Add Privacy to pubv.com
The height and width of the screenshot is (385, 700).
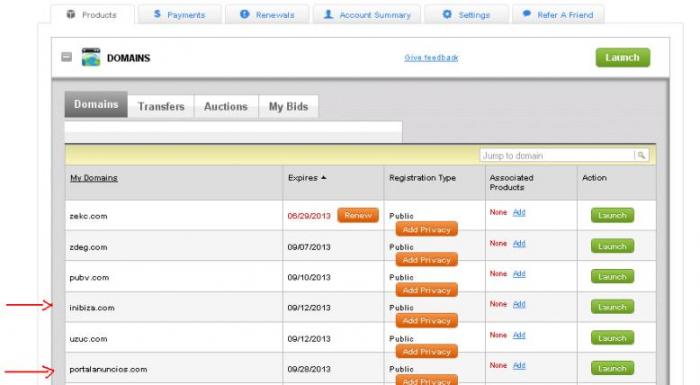[427, 290]
